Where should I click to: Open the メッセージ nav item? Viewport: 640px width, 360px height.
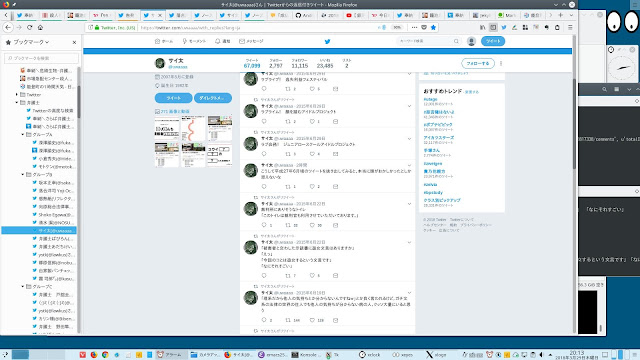(x=251, y=41)
